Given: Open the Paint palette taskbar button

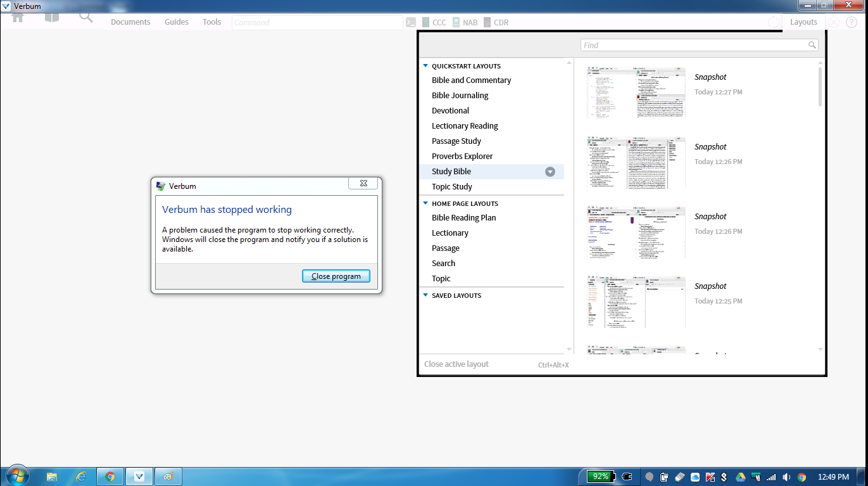Looking at the screenshot, I should point(168,476).
